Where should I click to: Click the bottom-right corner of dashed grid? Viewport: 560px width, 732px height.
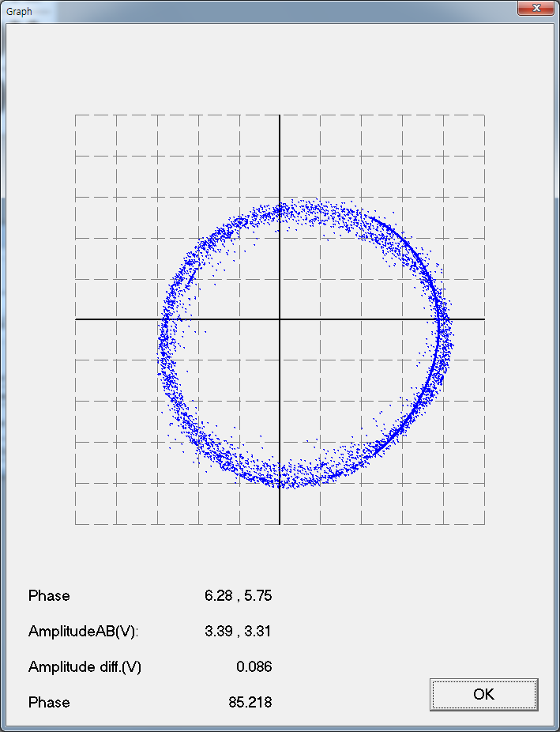pos(483,523)
